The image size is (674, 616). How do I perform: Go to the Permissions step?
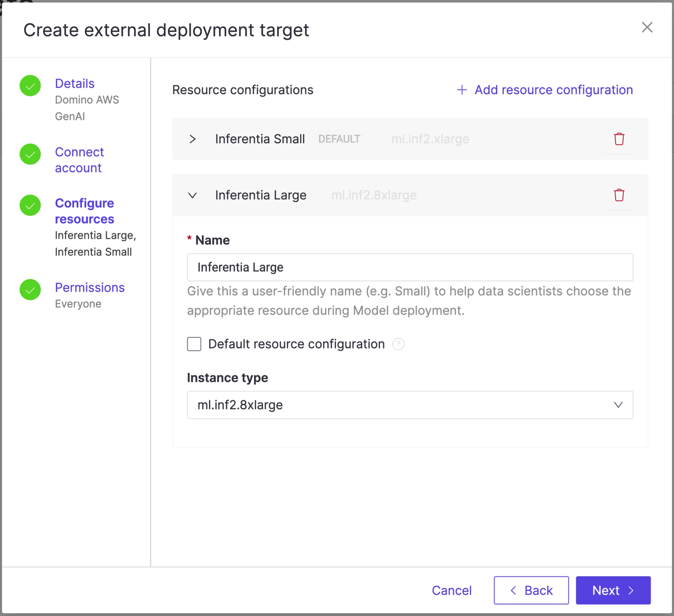tap(90, 287)
